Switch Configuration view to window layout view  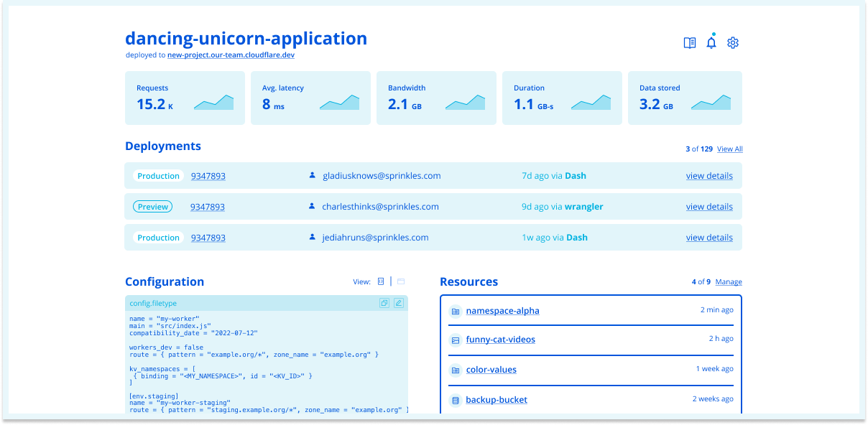(x=401, y=281)
